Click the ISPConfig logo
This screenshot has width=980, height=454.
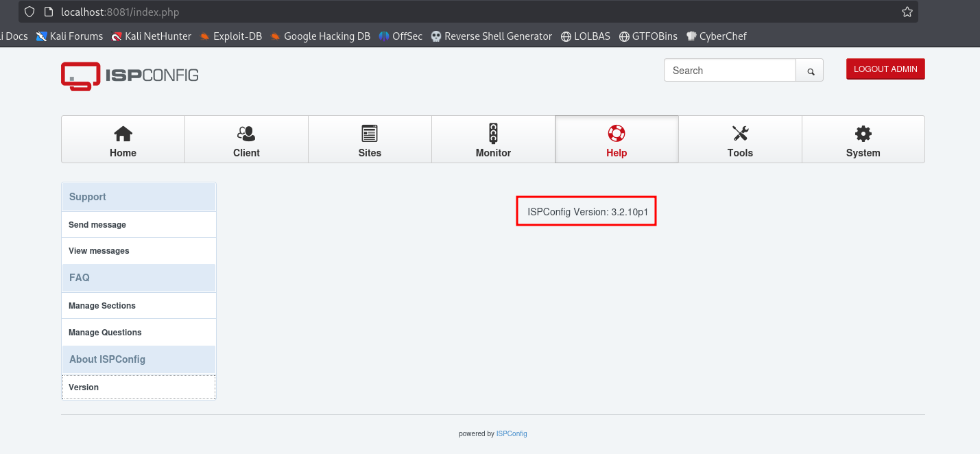coord(130,75)
